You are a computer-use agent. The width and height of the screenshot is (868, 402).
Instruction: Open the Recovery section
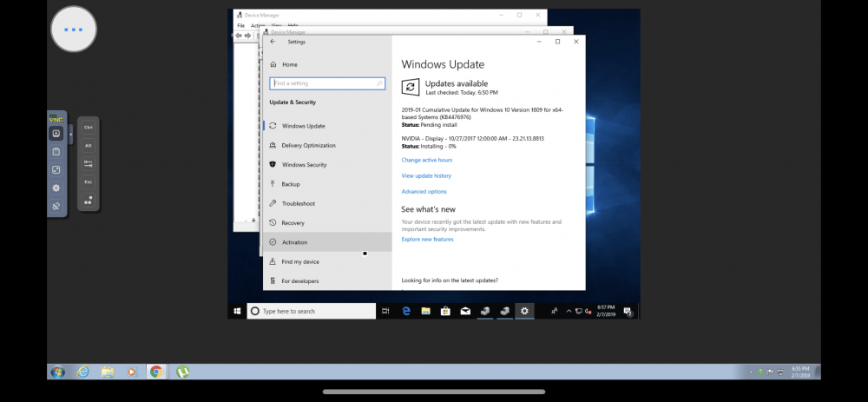pos(327,222)
